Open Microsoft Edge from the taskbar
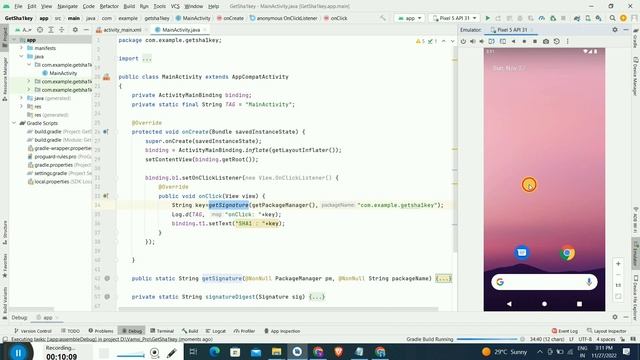The width and height of the screenshot is (640, 360). coord(214,352)
